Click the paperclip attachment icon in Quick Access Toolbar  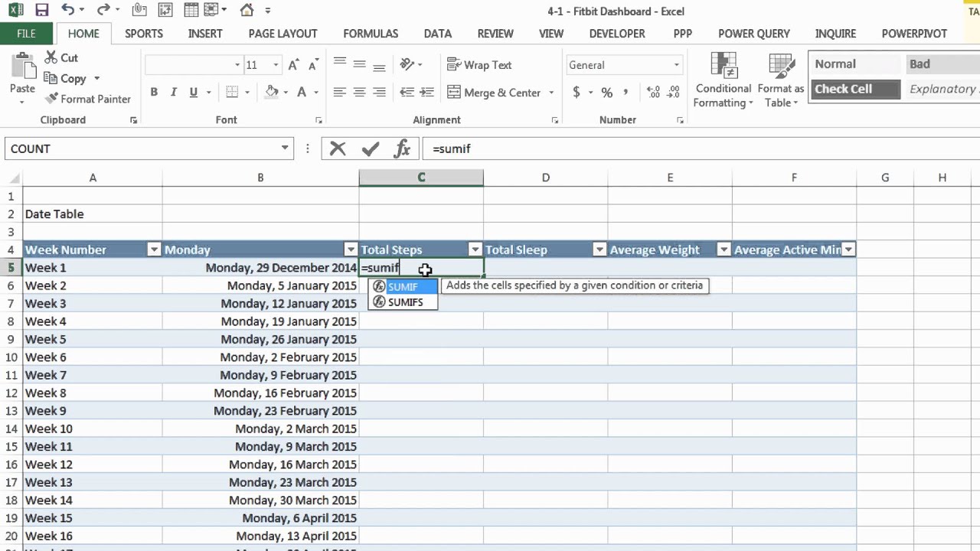pos(139,11)
